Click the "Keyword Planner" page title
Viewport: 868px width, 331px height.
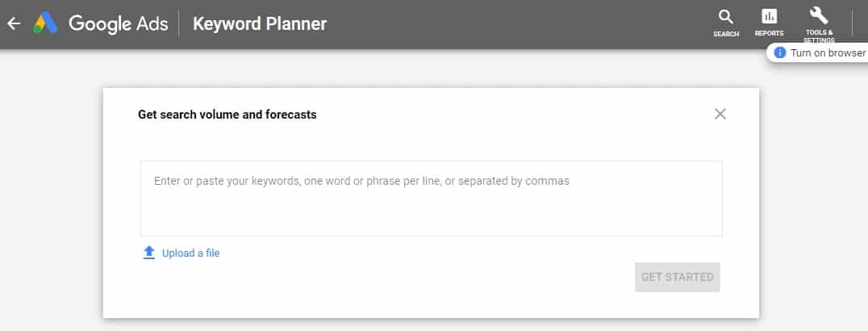point(260,24)
